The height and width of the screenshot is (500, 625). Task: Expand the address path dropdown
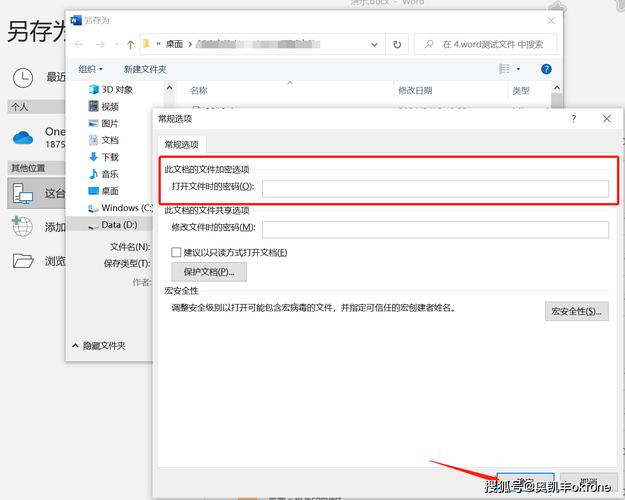(x=374, y=44)
